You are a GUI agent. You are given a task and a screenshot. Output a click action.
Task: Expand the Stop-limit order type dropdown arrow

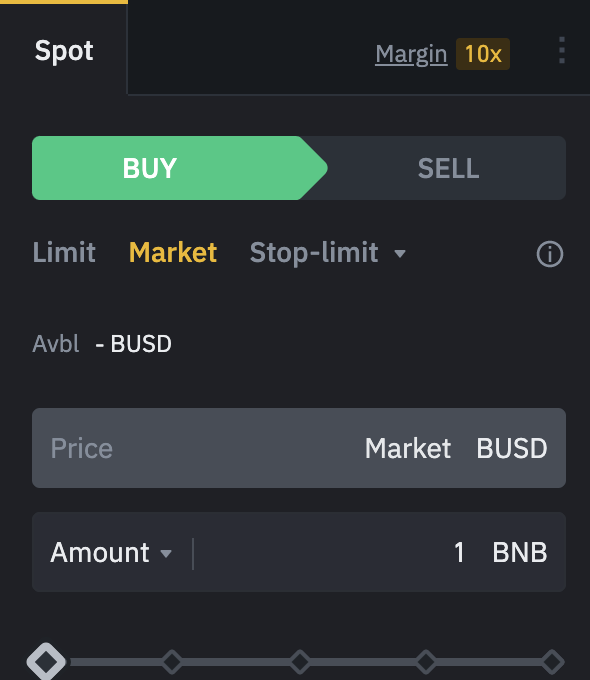tap(400, 253)
